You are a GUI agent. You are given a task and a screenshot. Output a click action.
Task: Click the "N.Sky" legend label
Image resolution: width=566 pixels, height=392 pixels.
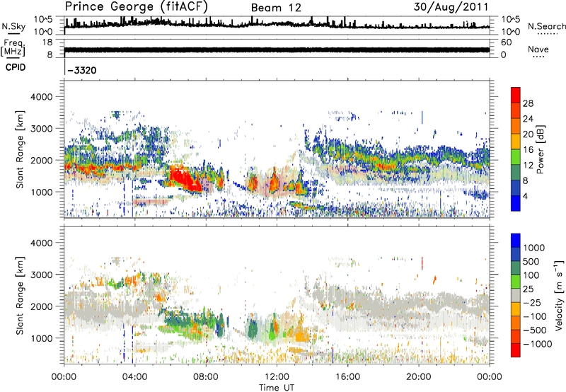tap(13, 26)
